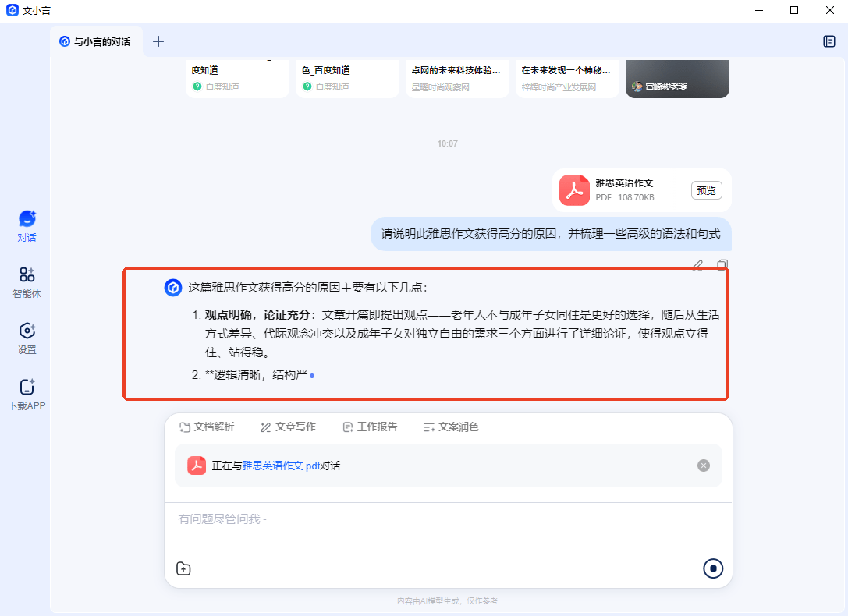Click the 雅思英语作文 file name text

[x=624, y=183]
